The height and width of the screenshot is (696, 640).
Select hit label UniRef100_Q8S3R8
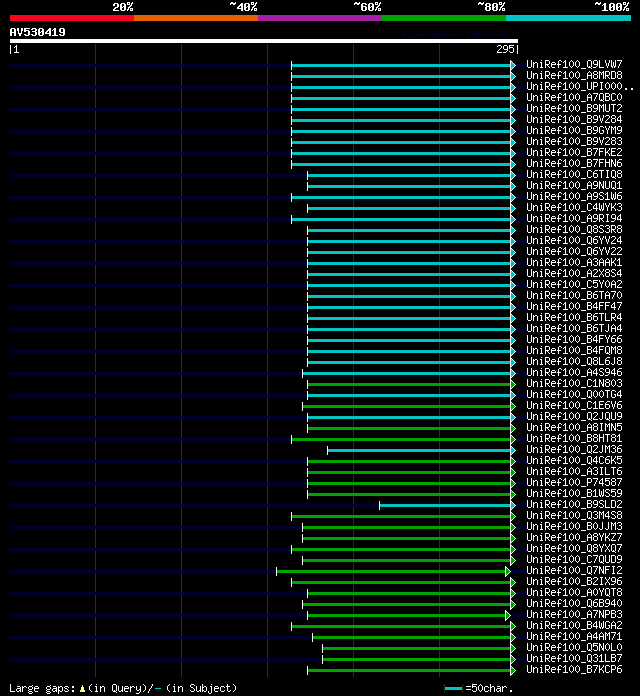tap(574, 229)
